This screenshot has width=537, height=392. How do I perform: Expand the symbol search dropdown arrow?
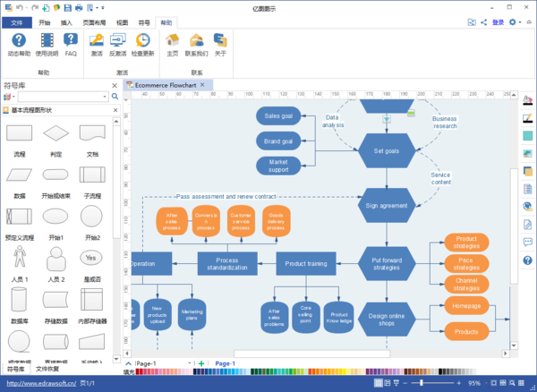click(x=105, y=97)
